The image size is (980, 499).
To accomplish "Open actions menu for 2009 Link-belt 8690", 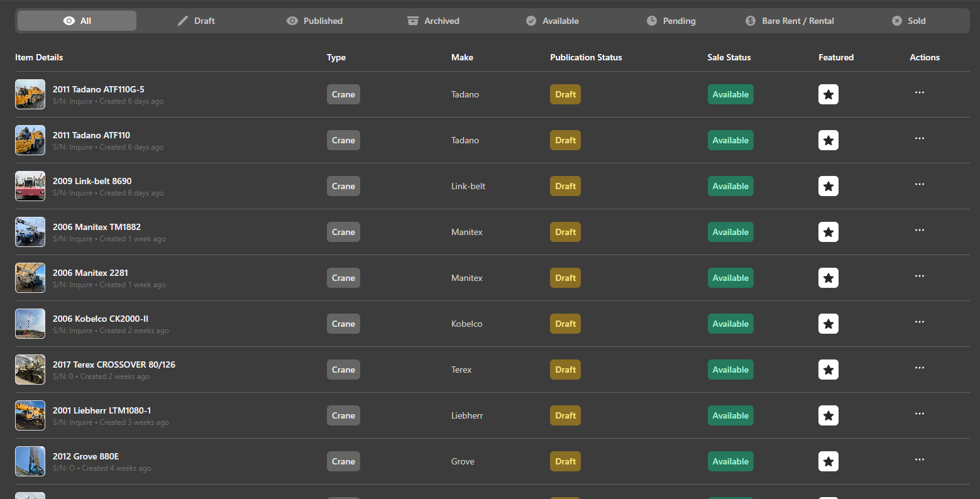I will pos(919,184).
